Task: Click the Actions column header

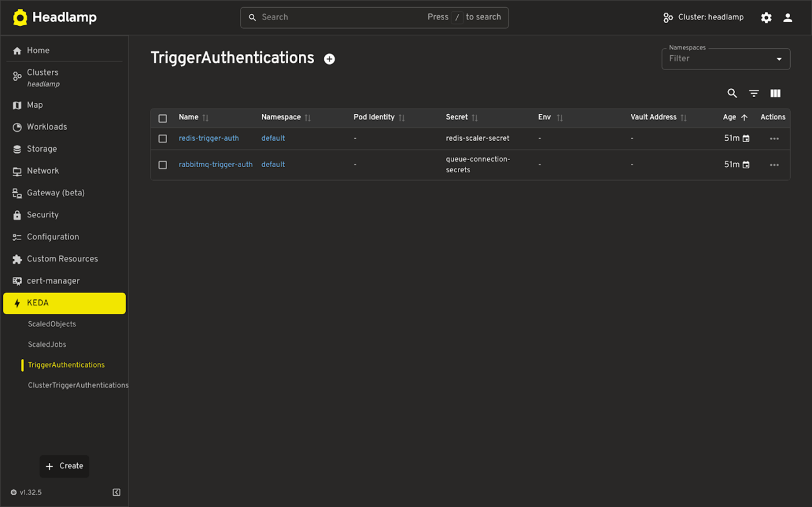Action: 773,117
